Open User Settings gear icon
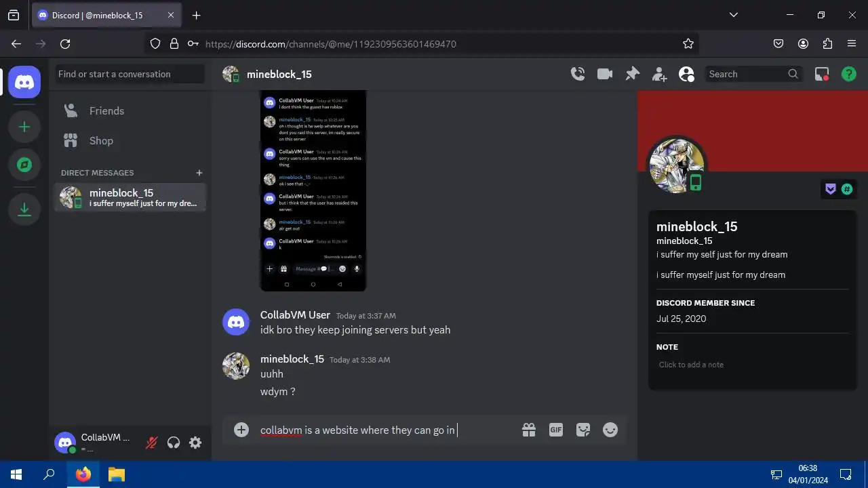The width and height of the screenshot is (868, 488). tap(195, 443)
